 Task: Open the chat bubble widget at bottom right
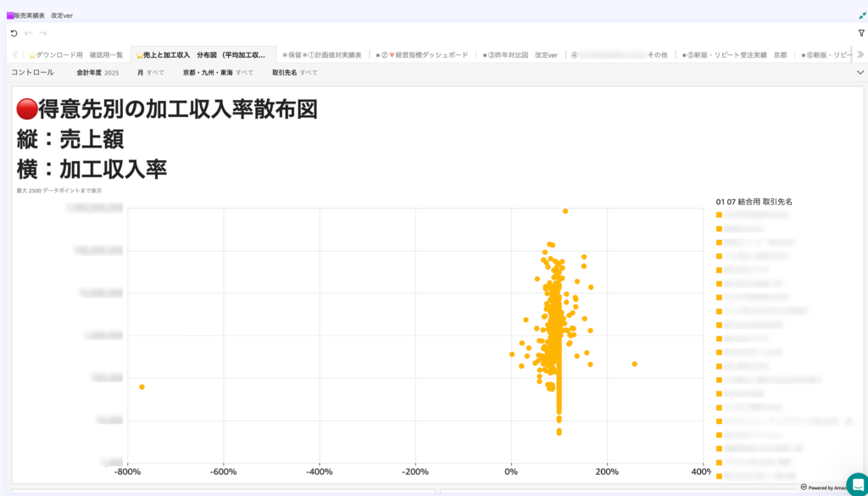pos(858,484)
